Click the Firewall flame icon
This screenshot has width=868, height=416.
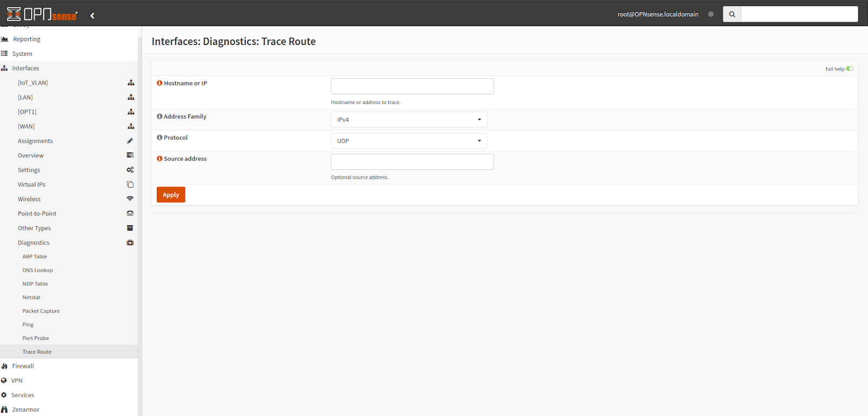click(4, 366)
